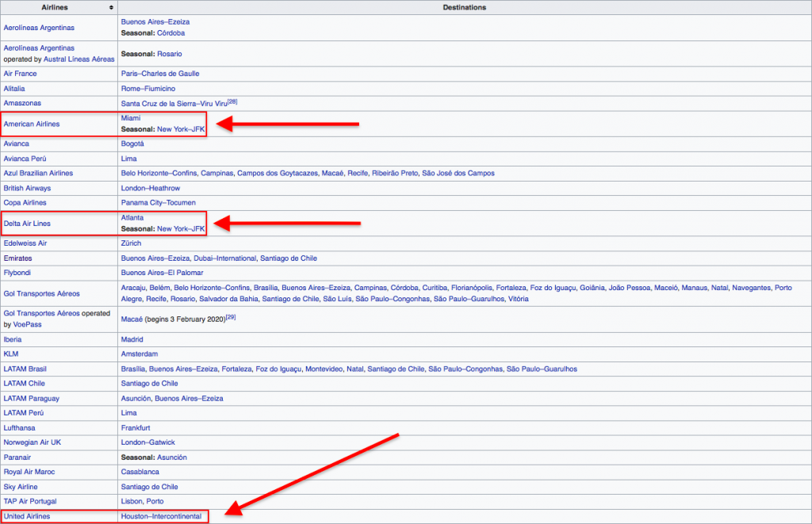Open the LATAM Perú link
This screenshot has height=524, width=812.
pos(23,413)
